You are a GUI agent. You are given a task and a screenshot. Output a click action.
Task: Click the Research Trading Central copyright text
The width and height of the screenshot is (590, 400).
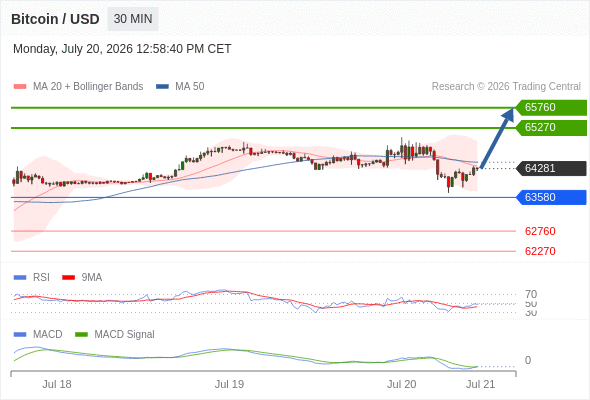click(x=506, y=87)
